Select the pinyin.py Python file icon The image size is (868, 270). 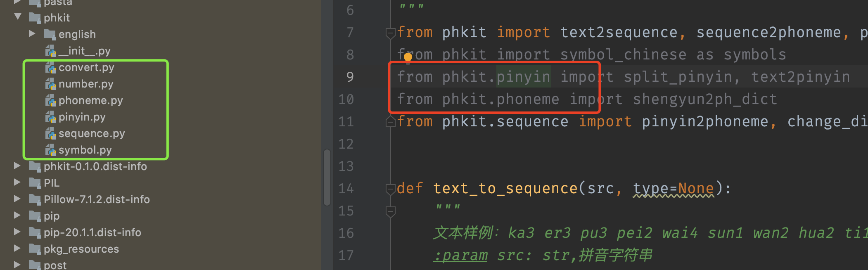[x=51, y=117]
